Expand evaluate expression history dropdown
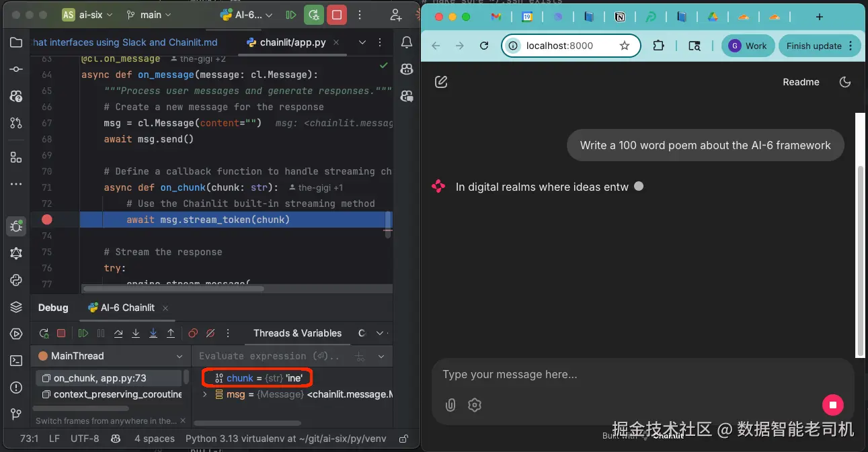 381,356
